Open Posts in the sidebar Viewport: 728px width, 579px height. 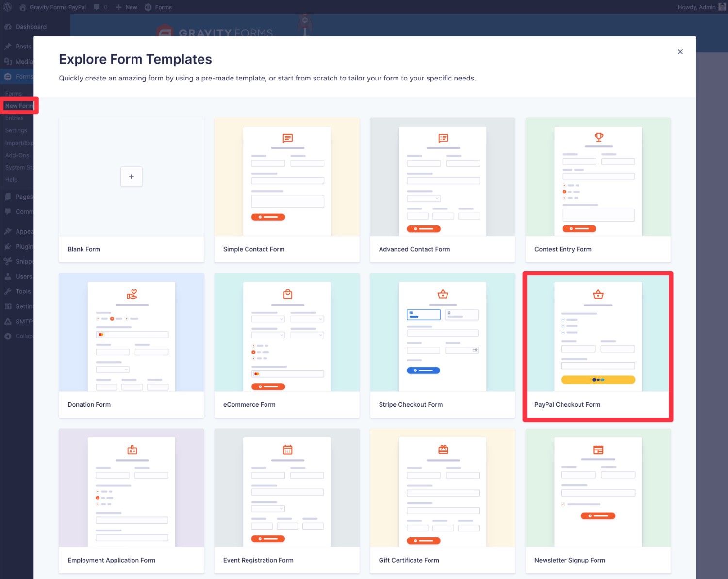pyautogui.click(x=23, y=47)
